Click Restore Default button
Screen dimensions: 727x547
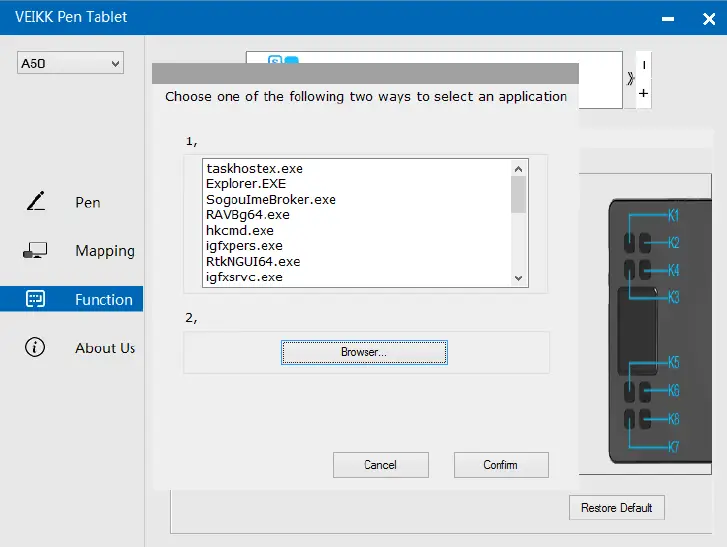pos(617,508)
